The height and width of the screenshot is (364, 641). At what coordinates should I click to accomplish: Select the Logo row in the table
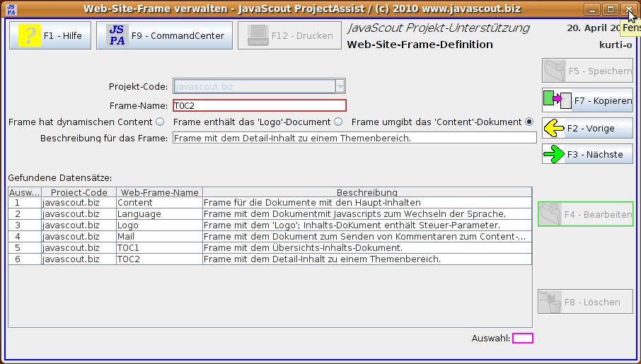coord(158,225)
